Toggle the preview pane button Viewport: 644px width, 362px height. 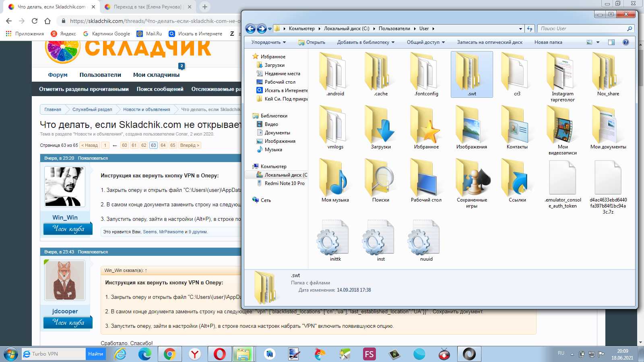click(611, 42)
